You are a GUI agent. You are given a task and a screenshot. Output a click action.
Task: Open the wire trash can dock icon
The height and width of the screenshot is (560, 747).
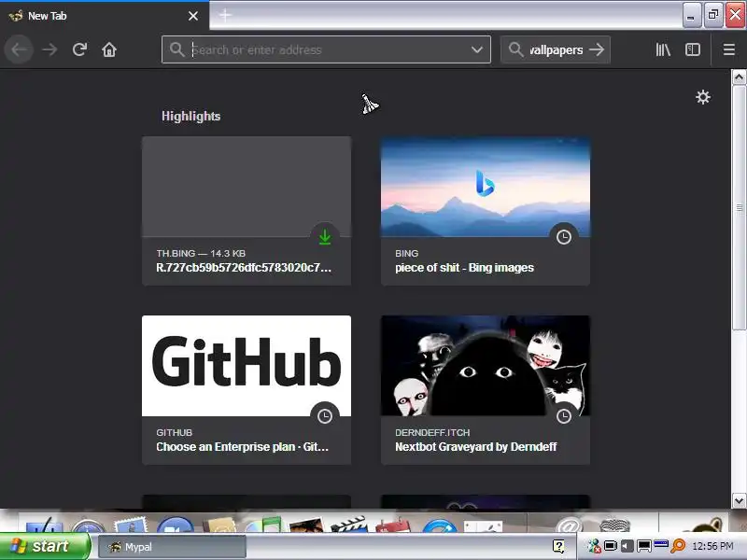pos(614,525)
